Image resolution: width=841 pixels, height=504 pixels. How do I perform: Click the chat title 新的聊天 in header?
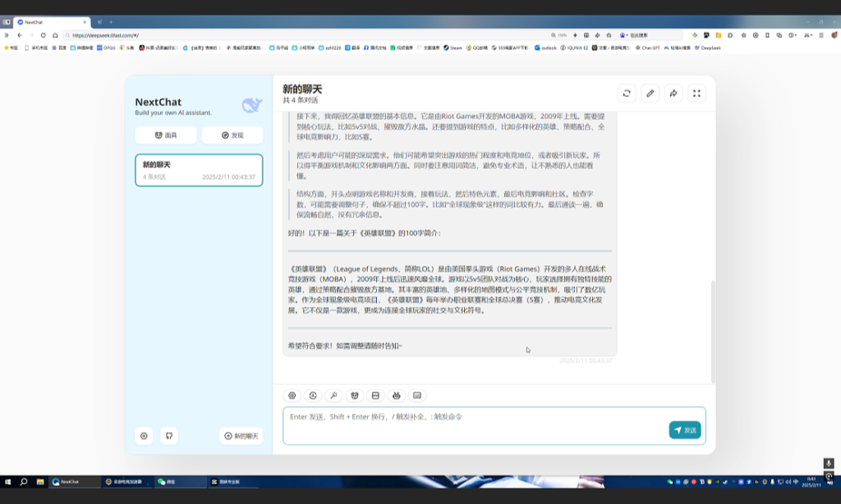pyautogui.click(x=302, y=89)
